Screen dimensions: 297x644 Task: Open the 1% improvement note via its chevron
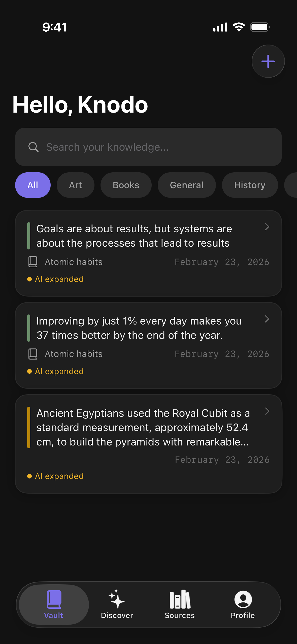pos(267,319)
